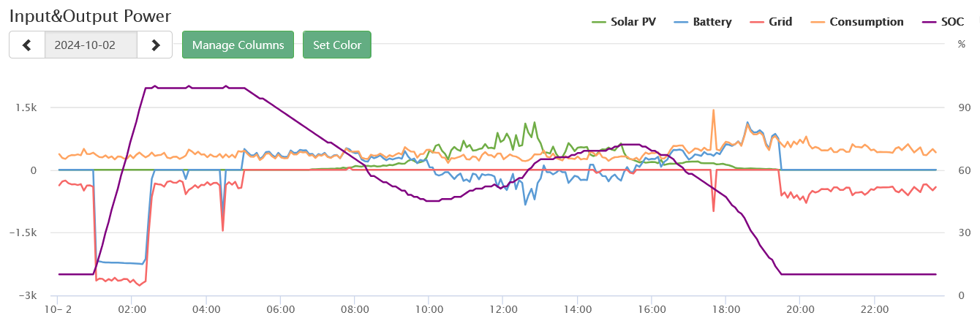Click the tall orange Consumption spike peak
The height and width of the screenshot is (329, 980).
pos(712,110)
